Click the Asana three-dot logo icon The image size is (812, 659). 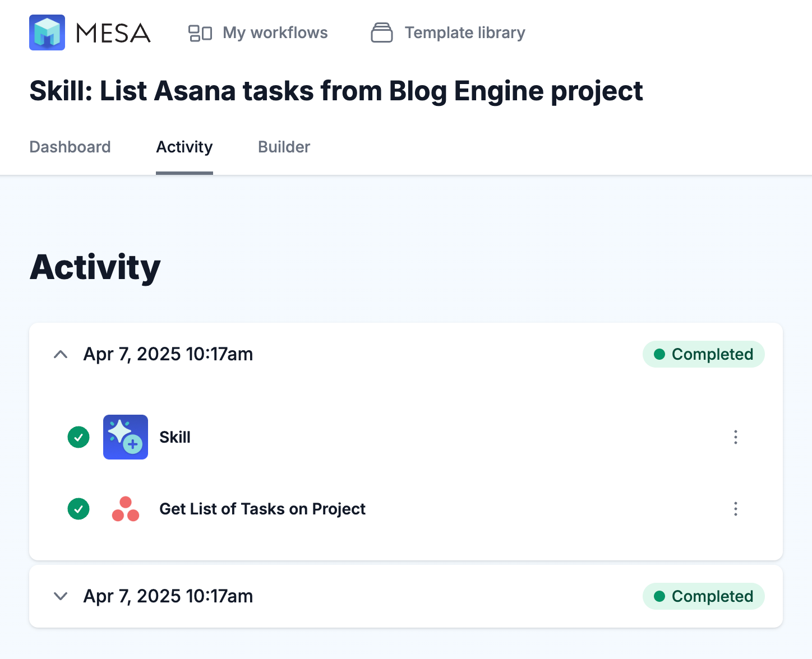pos(126,509)
